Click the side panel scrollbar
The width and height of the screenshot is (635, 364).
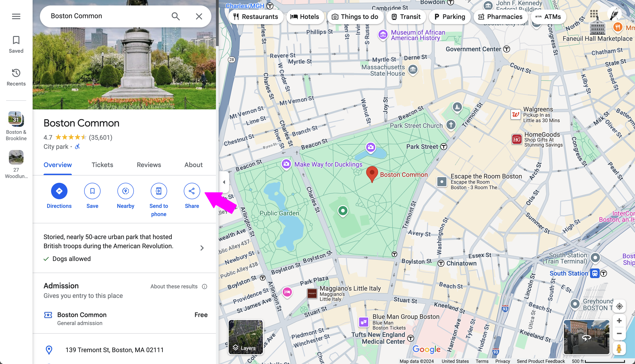click(217, 23)
